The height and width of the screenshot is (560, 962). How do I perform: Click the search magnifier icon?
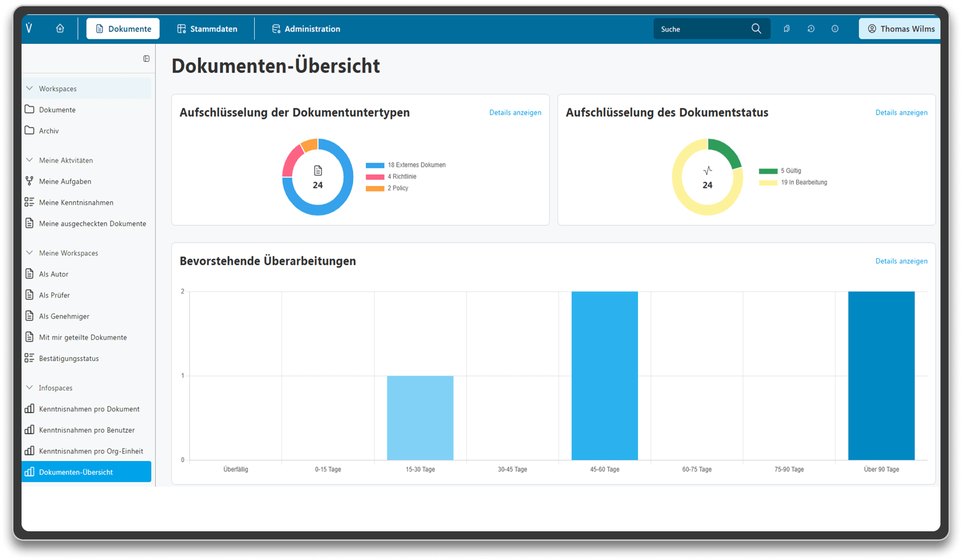756,29
